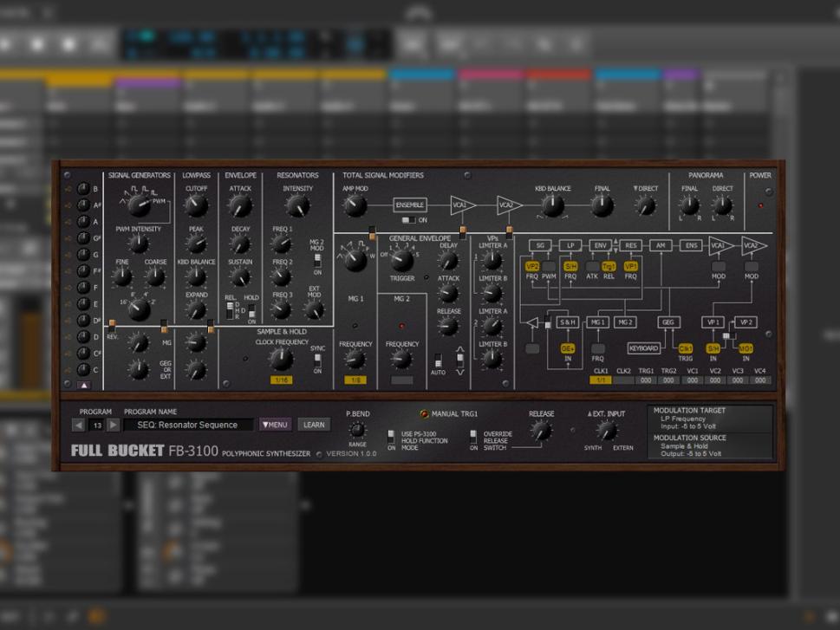Viewport: 840px width, 630px height.
Task: Click the CLK1 1/1 value display
Action: [x=601, y=380]
